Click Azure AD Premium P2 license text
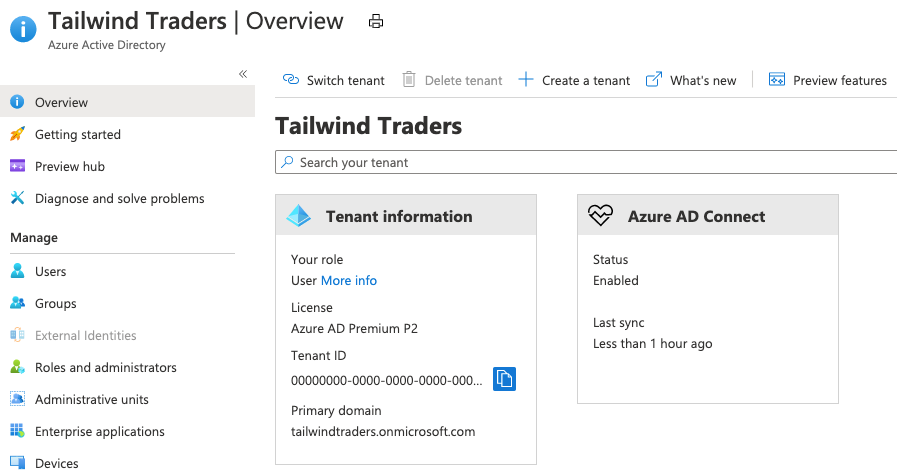Viewport: 897px width, 475px height. click(x=354, y=329)
